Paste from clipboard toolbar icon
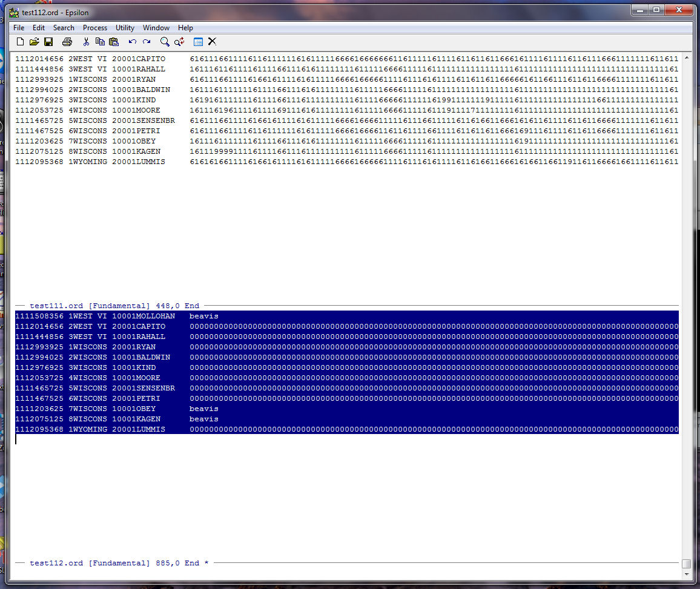This screenshot has width=700, height=589. (114, 42)
